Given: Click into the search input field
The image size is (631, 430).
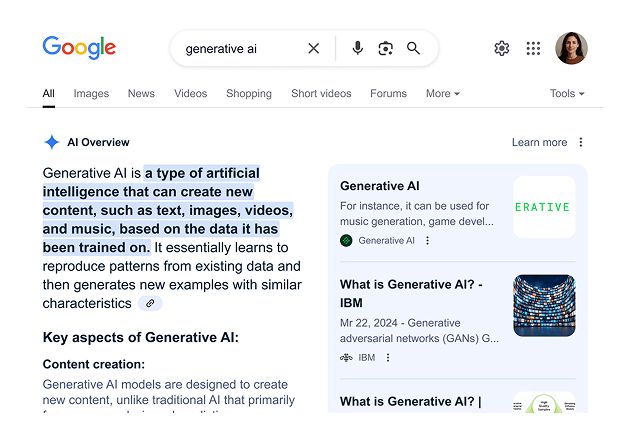Looking at the screenshot, I should (x=240, y=48).
